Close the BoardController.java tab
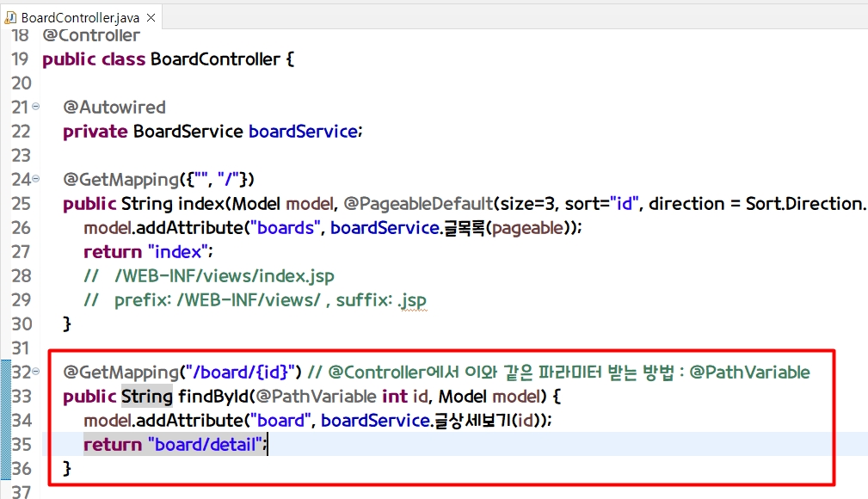868x499 pixels. pyautogui.click(x=151, y=18)
